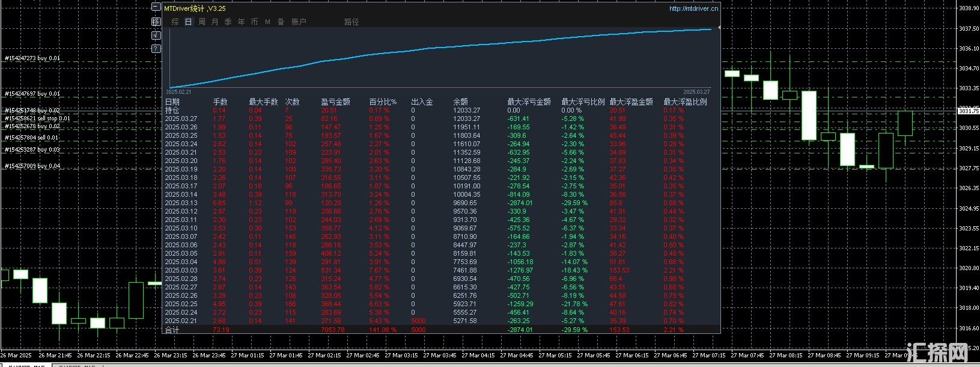This screenshot has height=367, width=980.
Task: Select the 2025.03.13 row in the table
Action: [181, 203]
